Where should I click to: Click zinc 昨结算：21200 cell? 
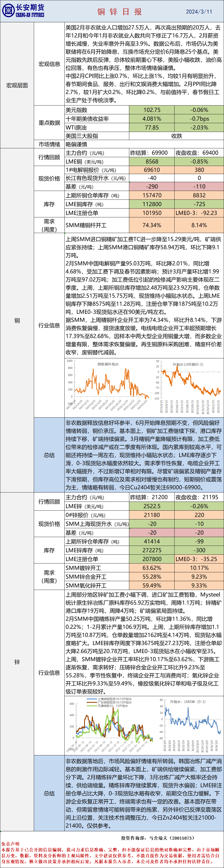(x=152, y=497)
